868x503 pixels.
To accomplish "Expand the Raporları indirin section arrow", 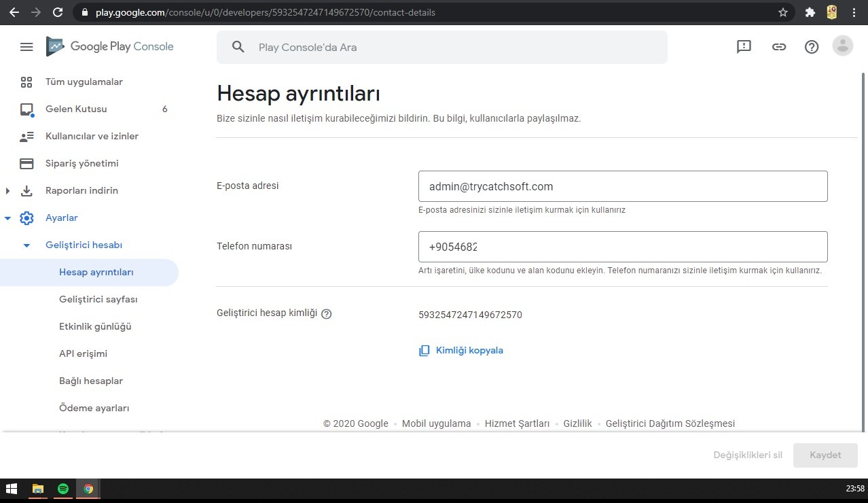I will pos(7,191).
